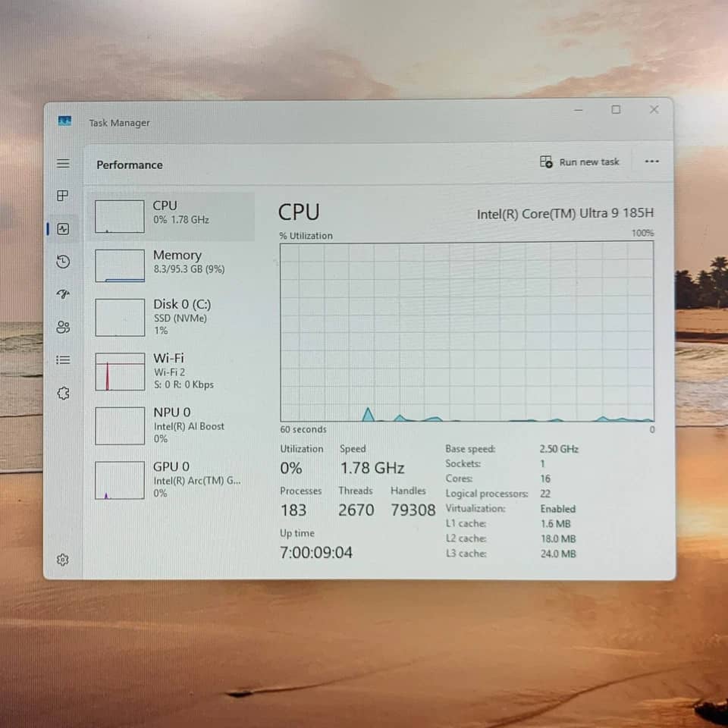Open the Processes page icon

click(63, 196)
